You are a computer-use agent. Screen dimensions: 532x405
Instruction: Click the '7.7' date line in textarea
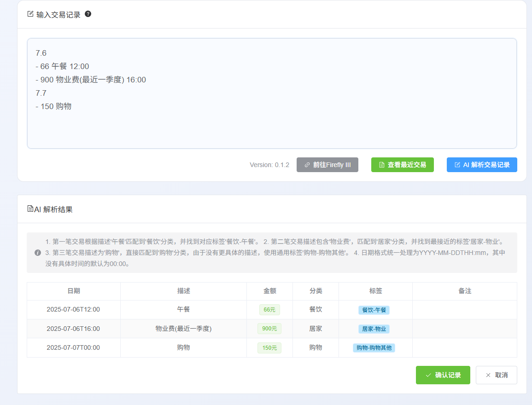pyautogui.click(x=41, y=93)
